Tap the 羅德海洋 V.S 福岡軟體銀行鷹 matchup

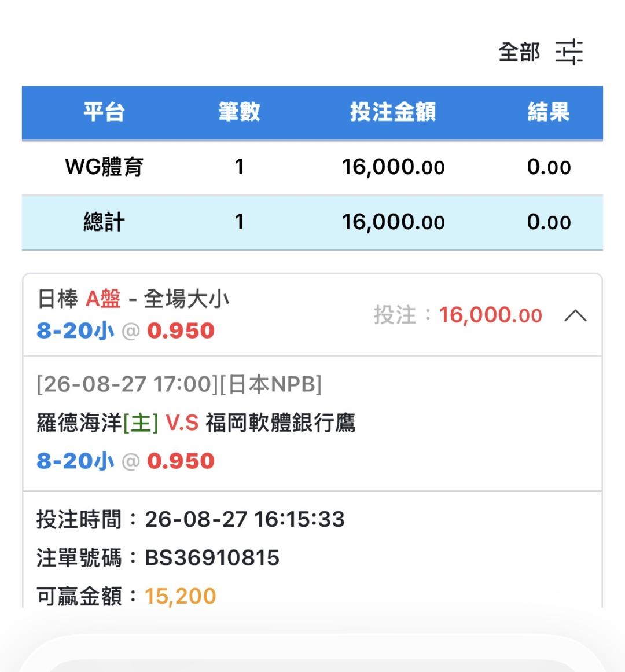coord(196,423)
